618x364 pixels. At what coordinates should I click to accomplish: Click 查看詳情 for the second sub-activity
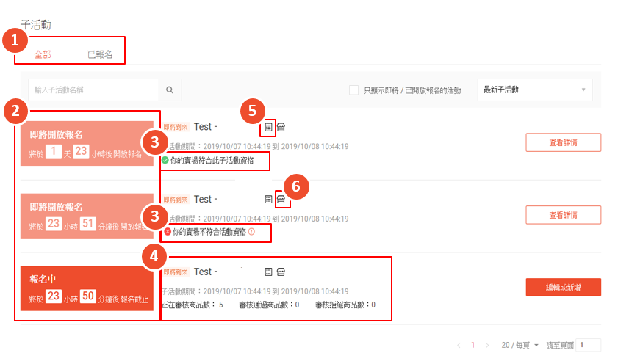(x=563, y=215)
